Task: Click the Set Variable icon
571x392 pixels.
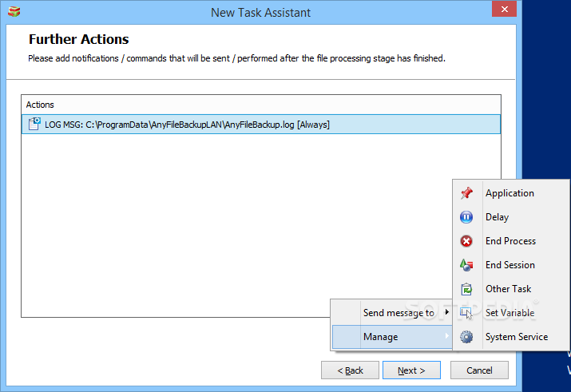Action: [x=466, y=313]
